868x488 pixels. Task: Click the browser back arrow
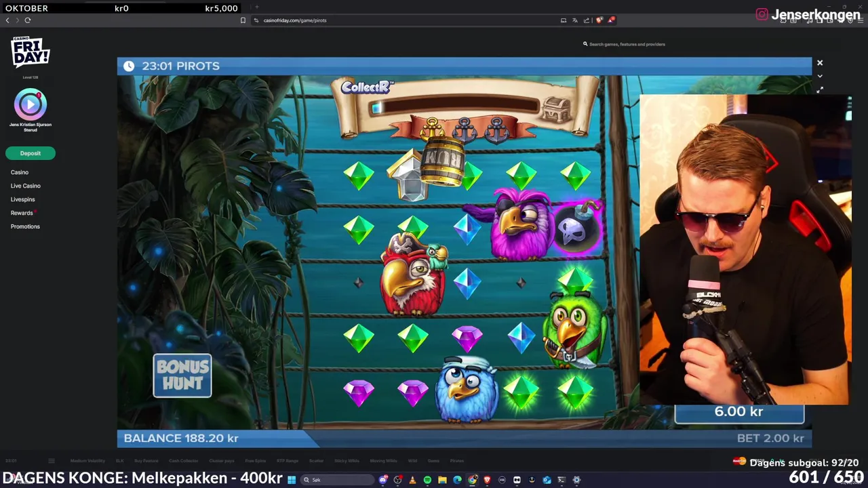[7, 20]
